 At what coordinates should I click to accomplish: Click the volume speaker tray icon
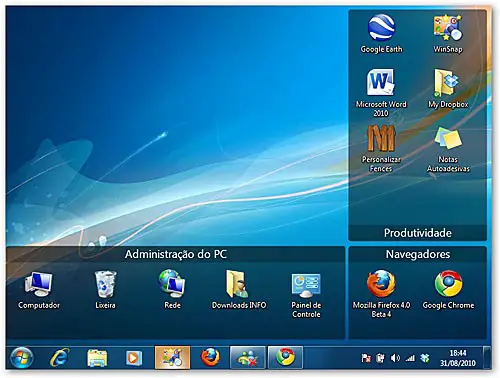[395, 358]
